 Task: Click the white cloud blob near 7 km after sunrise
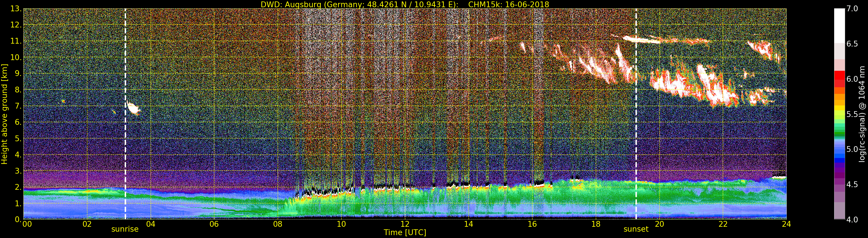133,108
